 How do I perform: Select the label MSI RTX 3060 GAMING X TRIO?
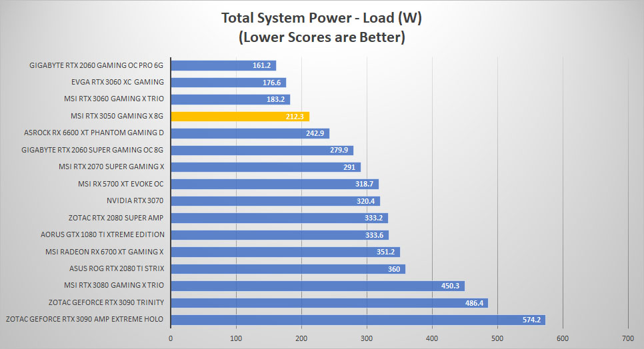114,99
